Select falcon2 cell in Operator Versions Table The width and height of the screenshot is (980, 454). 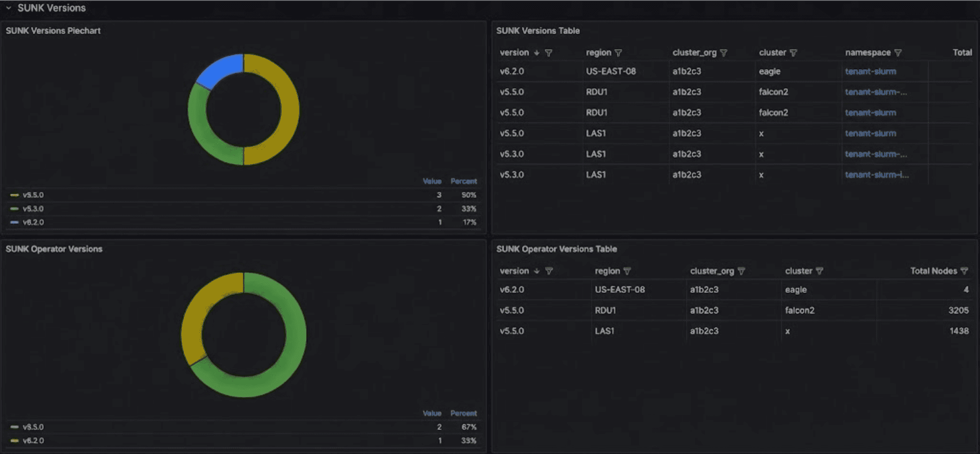coord(799,311)
